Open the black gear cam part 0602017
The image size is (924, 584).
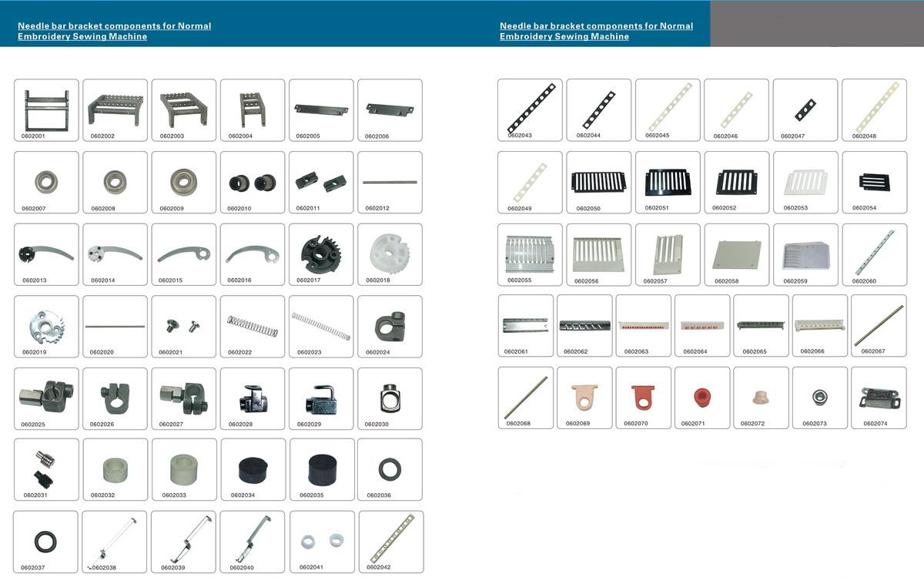click(x=321, y=253)
